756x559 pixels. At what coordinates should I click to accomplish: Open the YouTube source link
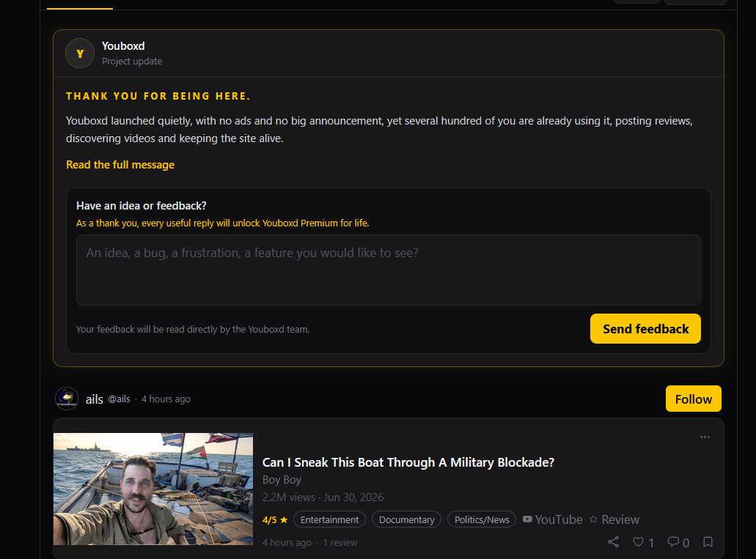pyautogui.click(x=553, y=519)
